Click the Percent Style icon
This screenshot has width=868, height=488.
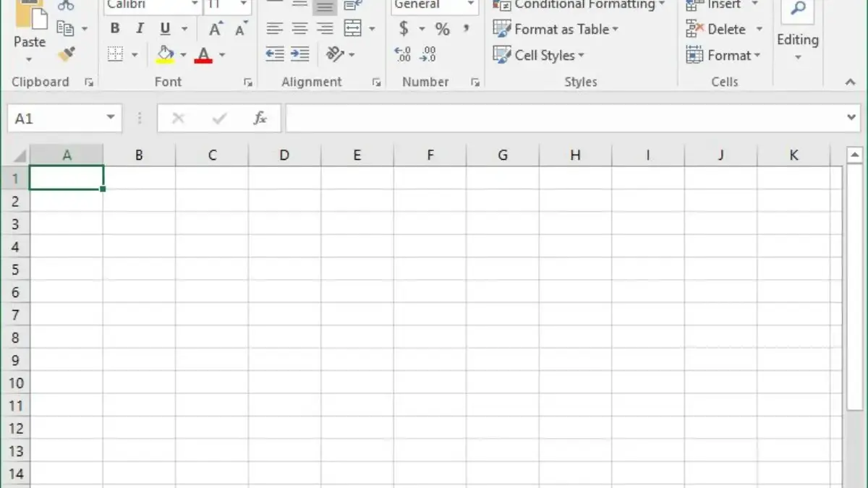pyautogui.click(x=442, y=29)
